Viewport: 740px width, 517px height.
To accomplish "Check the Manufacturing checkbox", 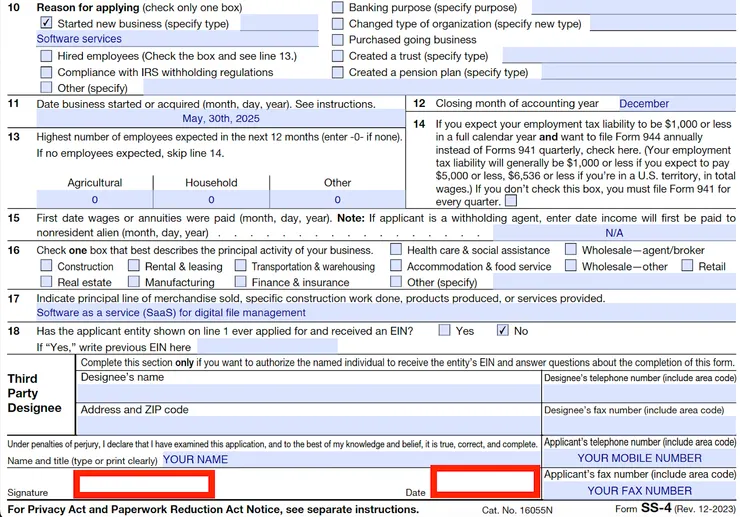I will [134, 282].
